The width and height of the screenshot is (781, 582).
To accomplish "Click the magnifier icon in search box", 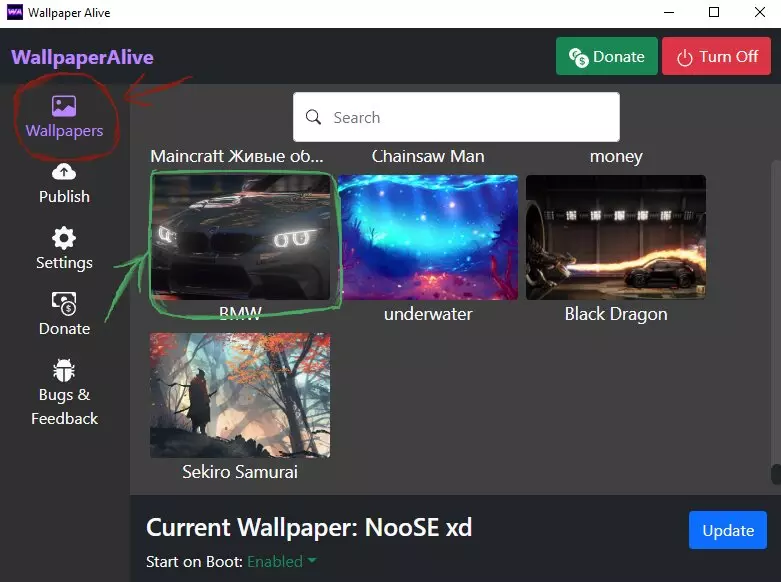I will pos(313,117).
